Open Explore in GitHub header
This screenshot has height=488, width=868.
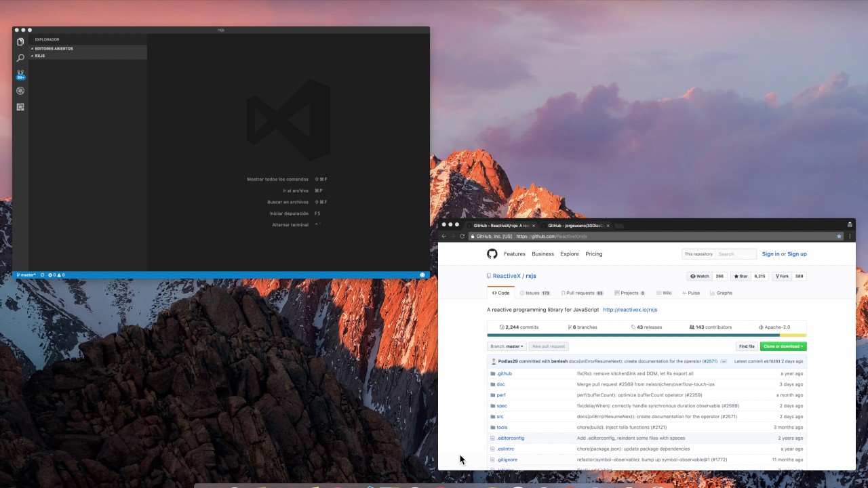[x=570, y=254]
